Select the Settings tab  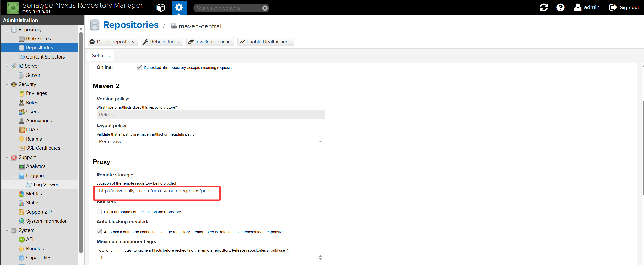(101, 56)
